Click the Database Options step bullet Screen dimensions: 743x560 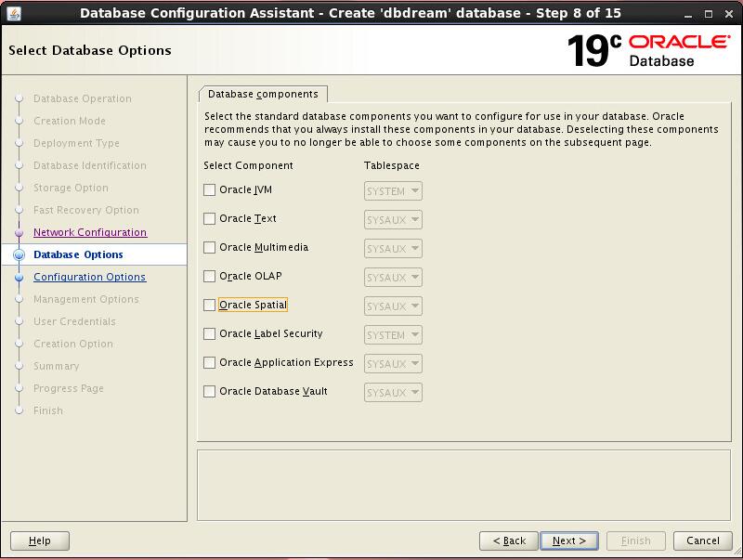coord(19,254)
